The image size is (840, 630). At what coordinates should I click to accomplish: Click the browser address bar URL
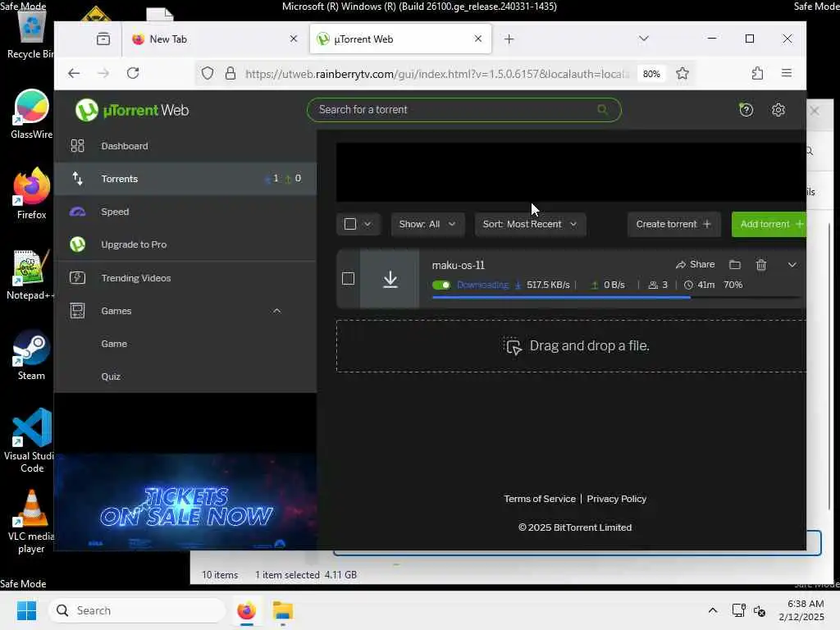(x=437, y=73)
